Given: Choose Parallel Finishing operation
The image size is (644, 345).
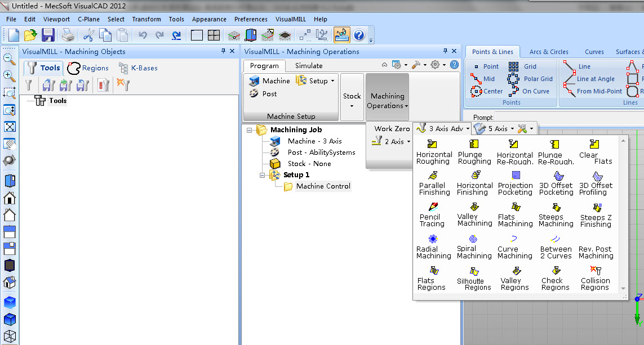Looking at the screenshot, I should (x=434, y=183).
